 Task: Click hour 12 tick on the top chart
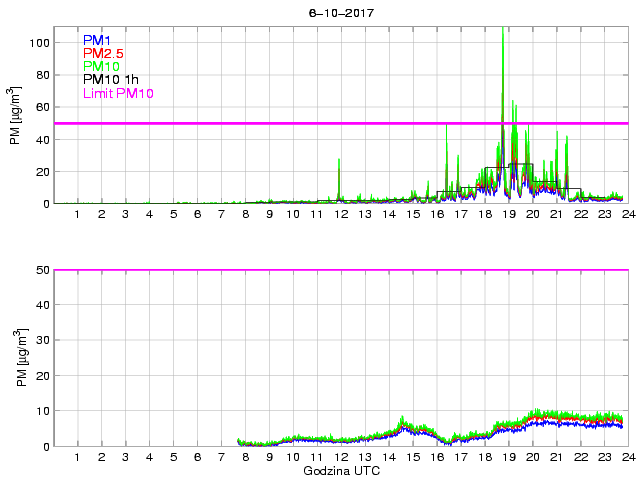click(x=340, y=214)
